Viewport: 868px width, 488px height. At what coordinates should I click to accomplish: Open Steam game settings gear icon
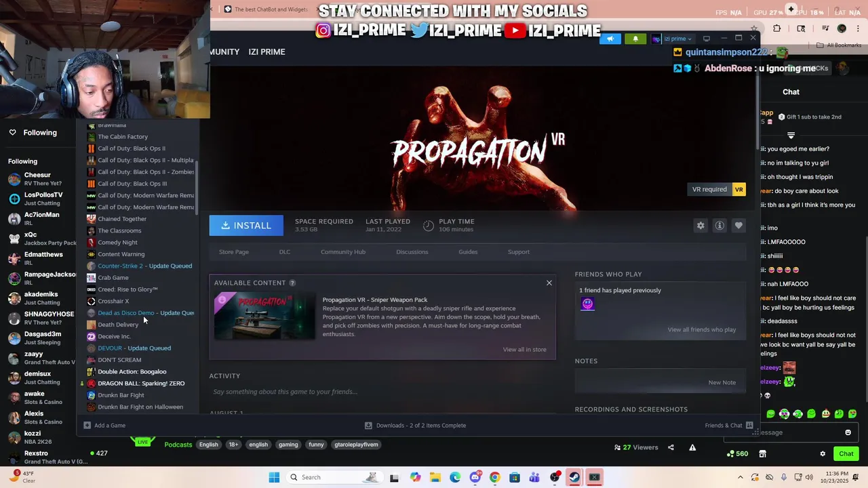point(701,226)
